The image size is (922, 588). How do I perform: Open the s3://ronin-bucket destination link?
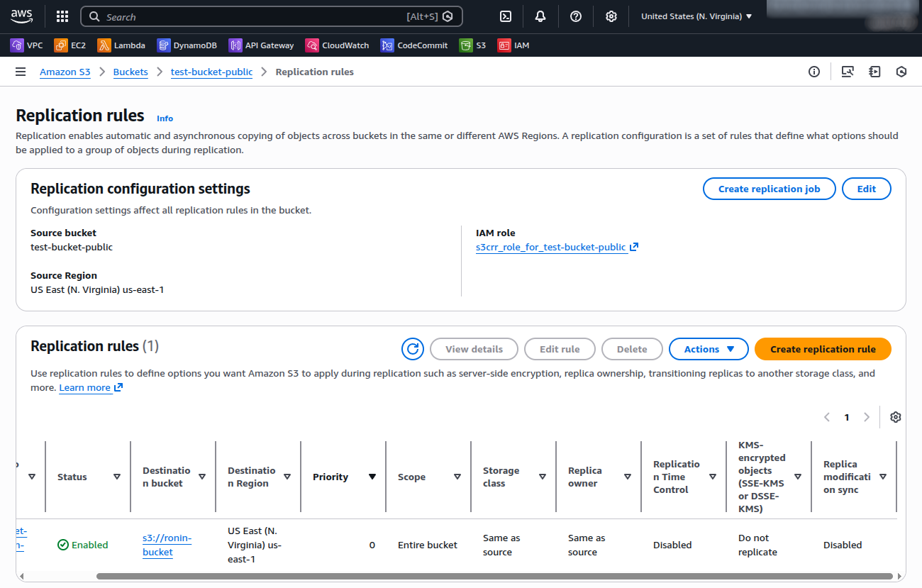click(x=167, y=545)
